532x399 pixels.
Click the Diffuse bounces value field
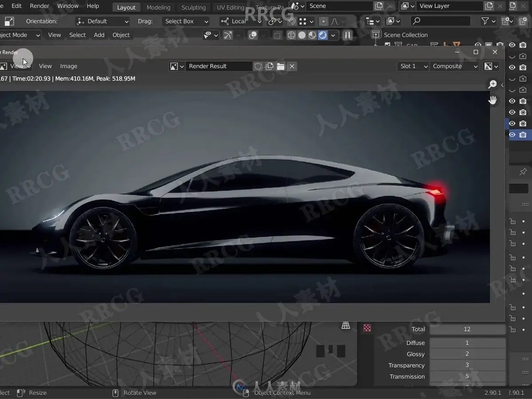pos(467,343)
